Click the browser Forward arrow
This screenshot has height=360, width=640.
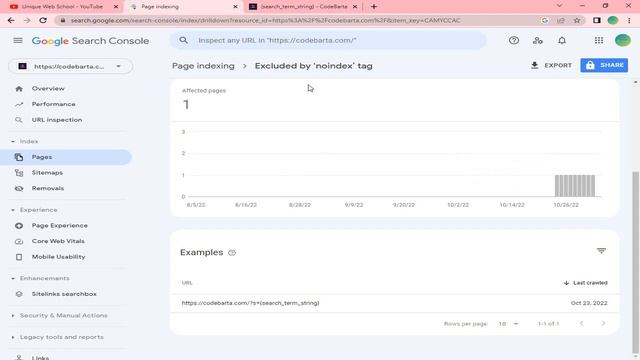coord(27,20)
